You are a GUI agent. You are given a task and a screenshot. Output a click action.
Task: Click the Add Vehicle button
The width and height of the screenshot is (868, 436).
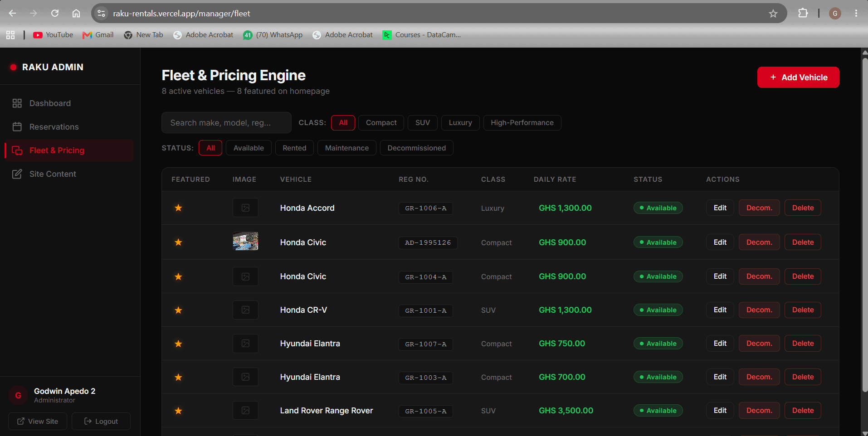(798, 78)
